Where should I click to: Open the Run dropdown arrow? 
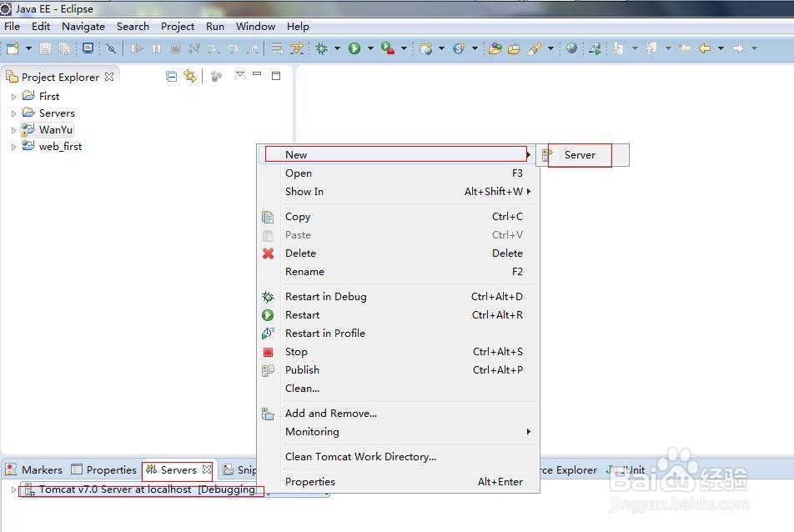coord(370,48)
